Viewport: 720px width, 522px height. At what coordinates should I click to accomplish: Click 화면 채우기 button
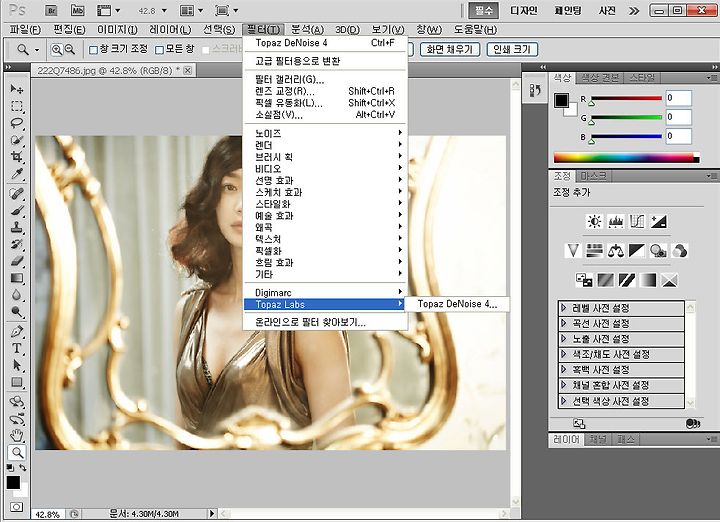click(x=450, y=50)
